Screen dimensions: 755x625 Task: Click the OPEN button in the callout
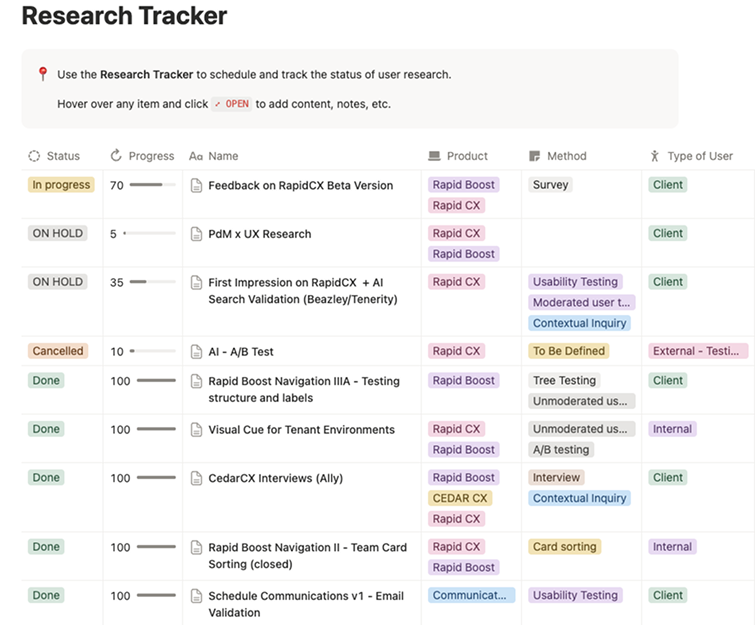[232, 104]
